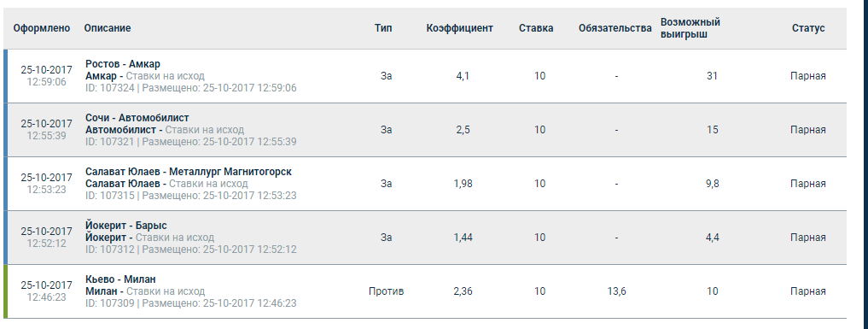Open the Сочи - Автомобилист match title
The height and width of the screenshot is (329, 868).
[137, 118]
